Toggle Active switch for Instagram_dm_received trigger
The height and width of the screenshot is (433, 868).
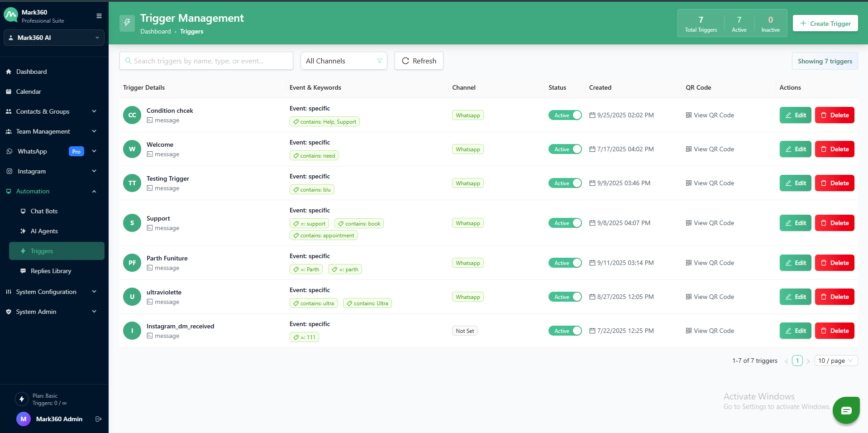tap(565, 331)
